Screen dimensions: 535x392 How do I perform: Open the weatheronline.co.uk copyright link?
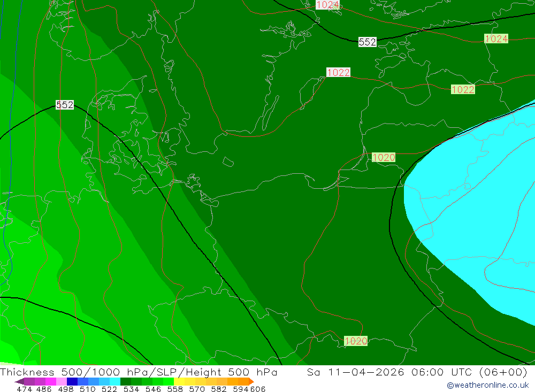(x=488, y=385)
